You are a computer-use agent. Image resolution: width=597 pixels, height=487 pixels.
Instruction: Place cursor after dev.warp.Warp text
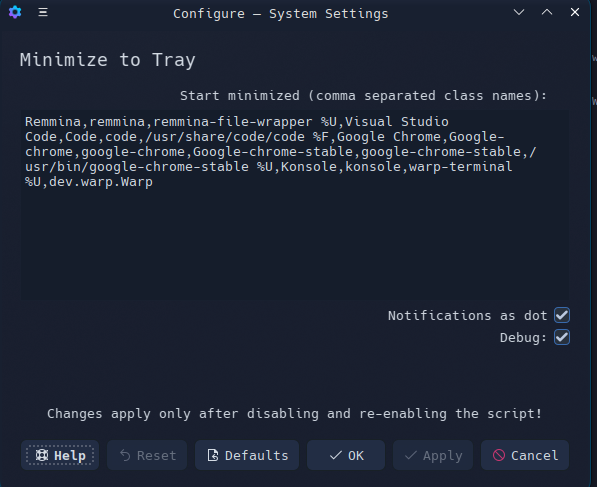[x=154, y=182]
